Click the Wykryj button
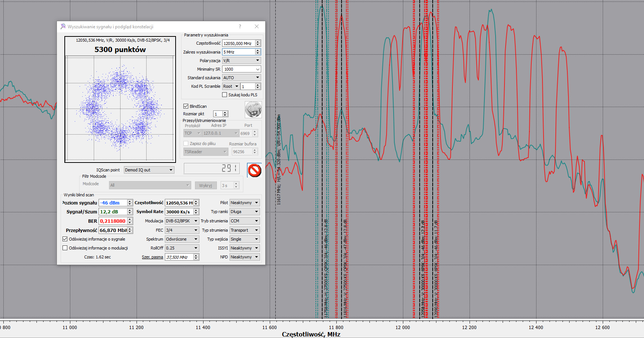The width and height of the screenshot is (644, 338). pyautogui.click(x=205, y=186)
